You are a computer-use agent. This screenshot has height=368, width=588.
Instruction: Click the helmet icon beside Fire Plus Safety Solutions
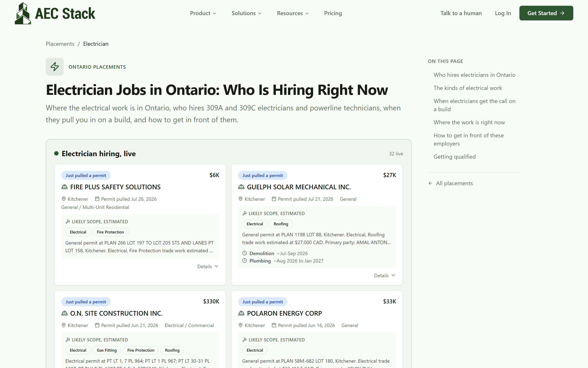tap(64, 187)
